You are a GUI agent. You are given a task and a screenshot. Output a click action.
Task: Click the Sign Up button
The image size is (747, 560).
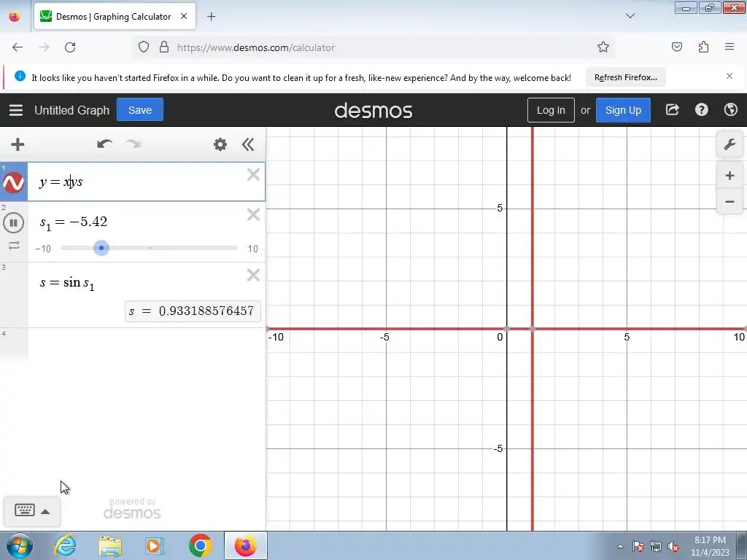(623, 110)
